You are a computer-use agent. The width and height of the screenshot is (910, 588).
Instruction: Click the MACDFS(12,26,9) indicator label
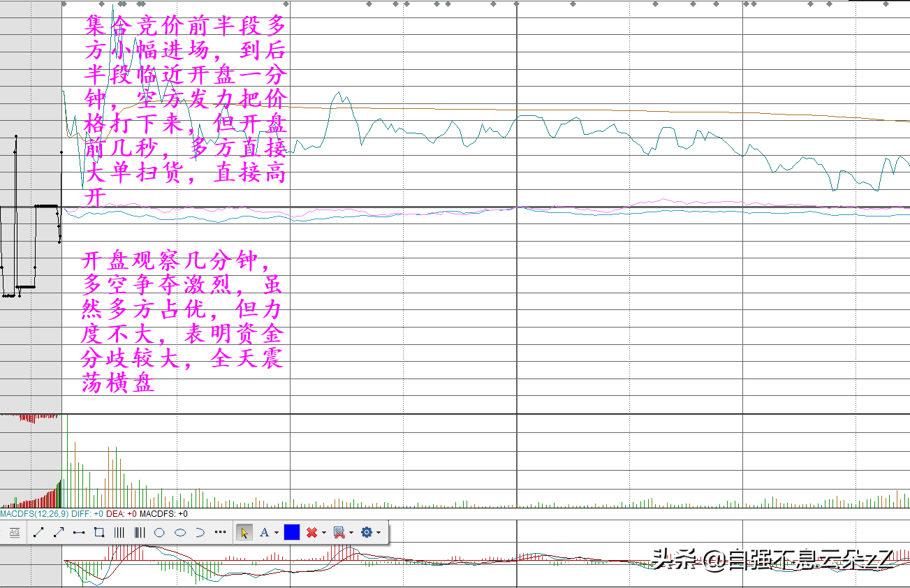pyautogui.click(x=34, y=513)
